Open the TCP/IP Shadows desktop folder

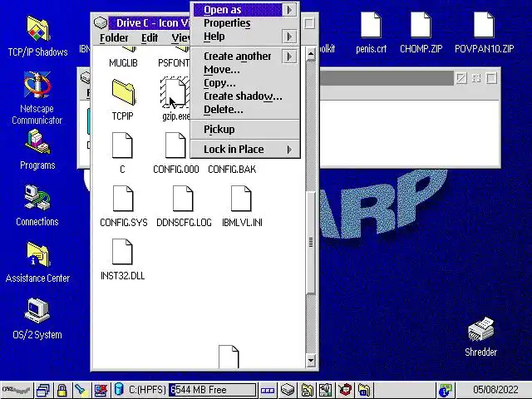click(x=37, y=29)
